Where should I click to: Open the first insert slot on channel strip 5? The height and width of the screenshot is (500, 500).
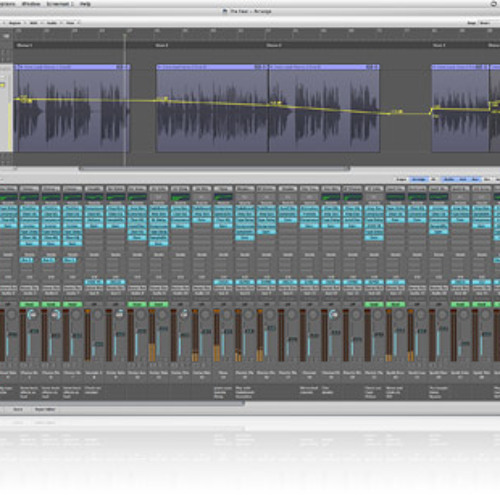click(29, 208)
